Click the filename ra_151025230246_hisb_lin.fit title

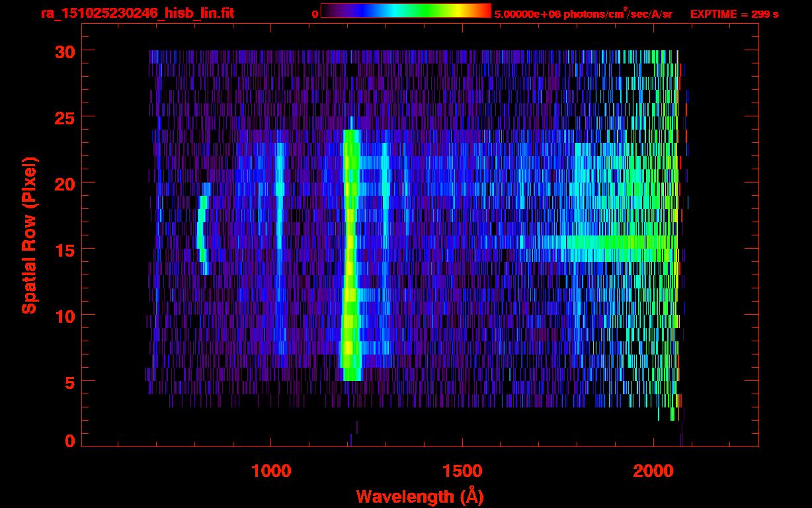138,13
